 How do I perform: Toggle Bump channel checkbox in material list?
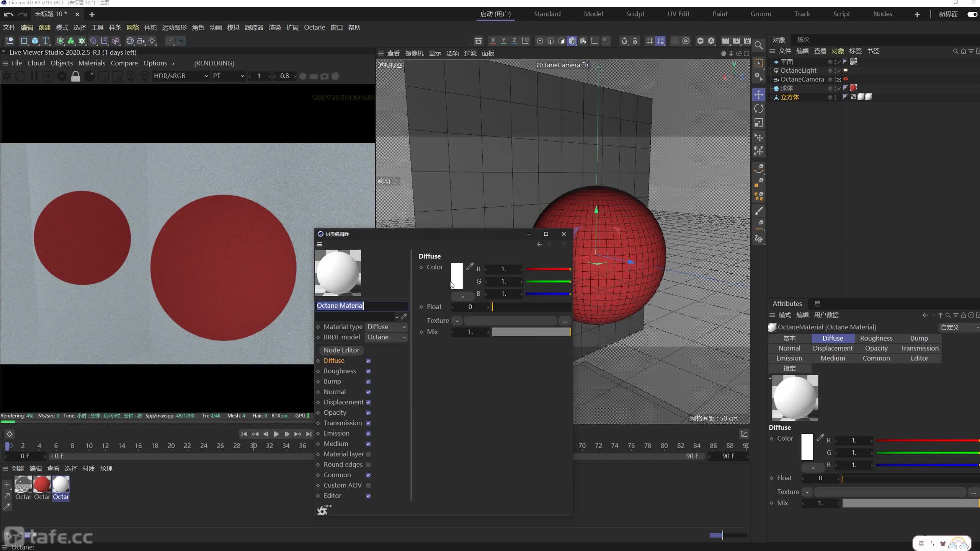point(368,381)
